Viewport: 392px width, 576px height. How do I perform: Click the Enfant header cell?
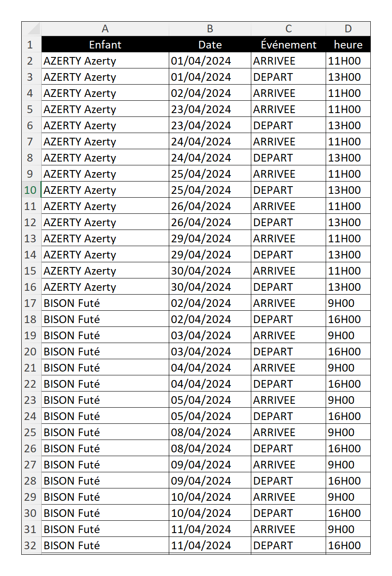[105, 45]
